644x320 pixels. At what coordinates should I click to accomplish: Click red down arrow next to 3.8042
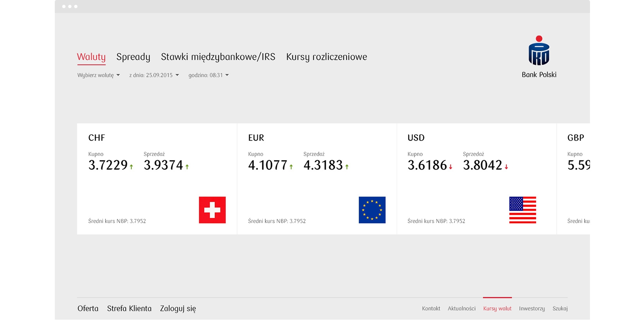click(506, 167)
